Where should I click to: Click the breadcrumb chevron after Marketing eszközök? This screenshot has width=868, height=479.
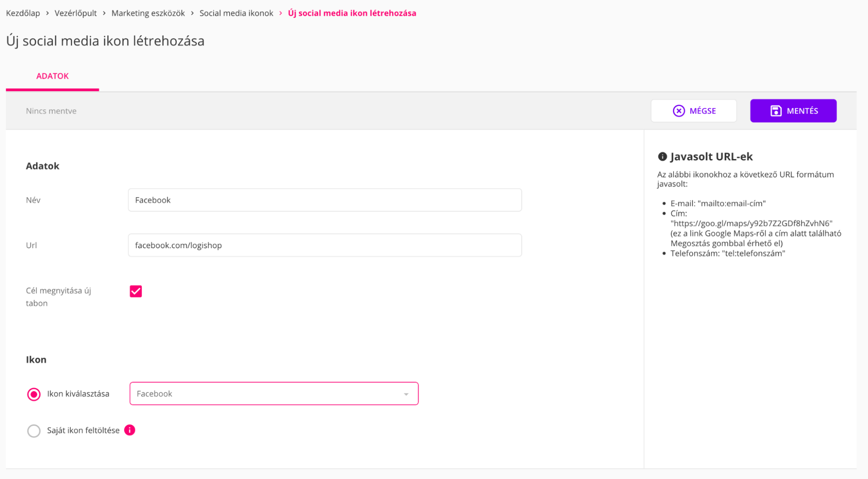click(x=192, y=13)
